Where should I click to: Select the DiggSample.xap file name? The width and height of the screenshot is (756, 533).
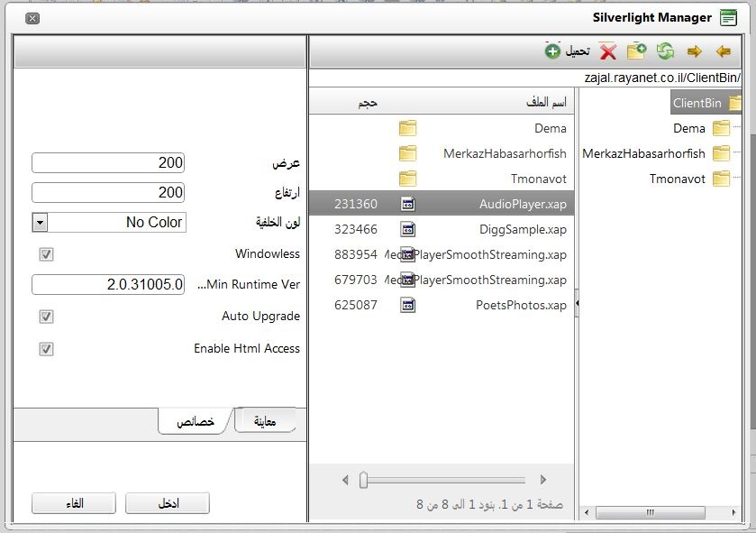click(523, 229)
